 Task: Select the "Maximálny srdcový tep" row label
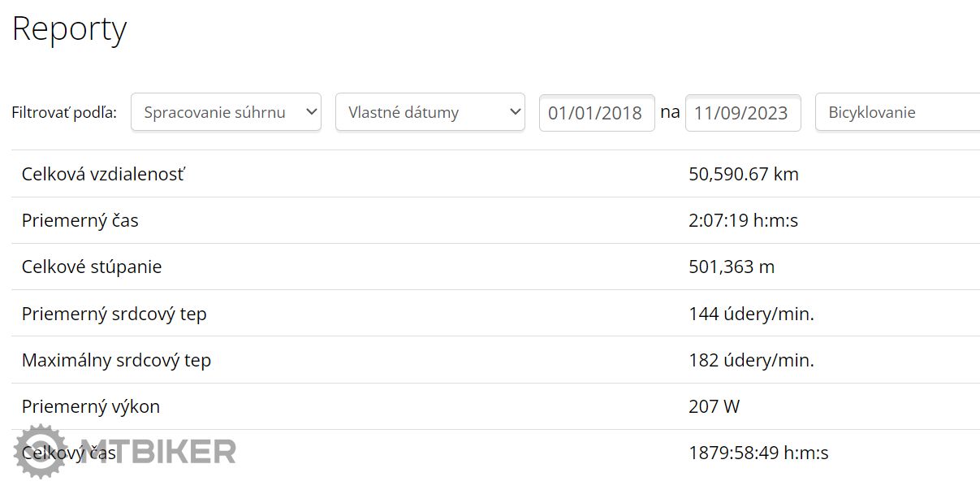click(116, 360)
